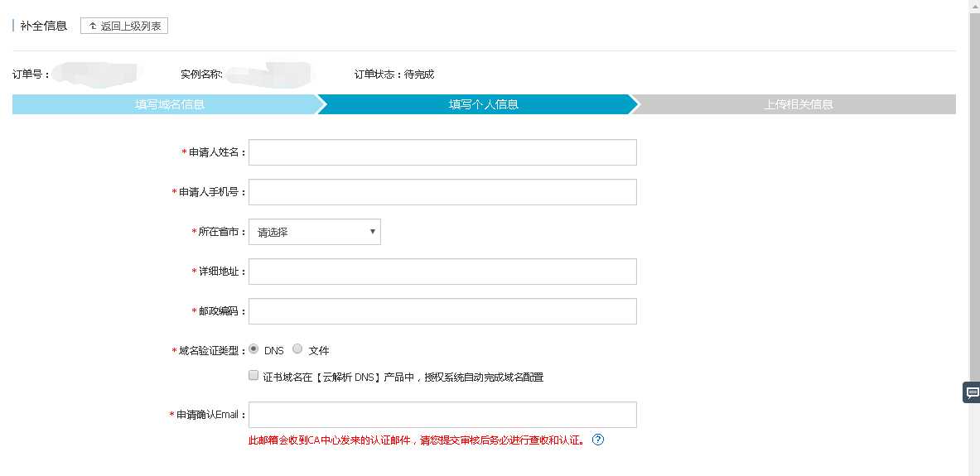
Task: Tick the 云解析 DNS authorization checkbox
Action: (253, 376)
